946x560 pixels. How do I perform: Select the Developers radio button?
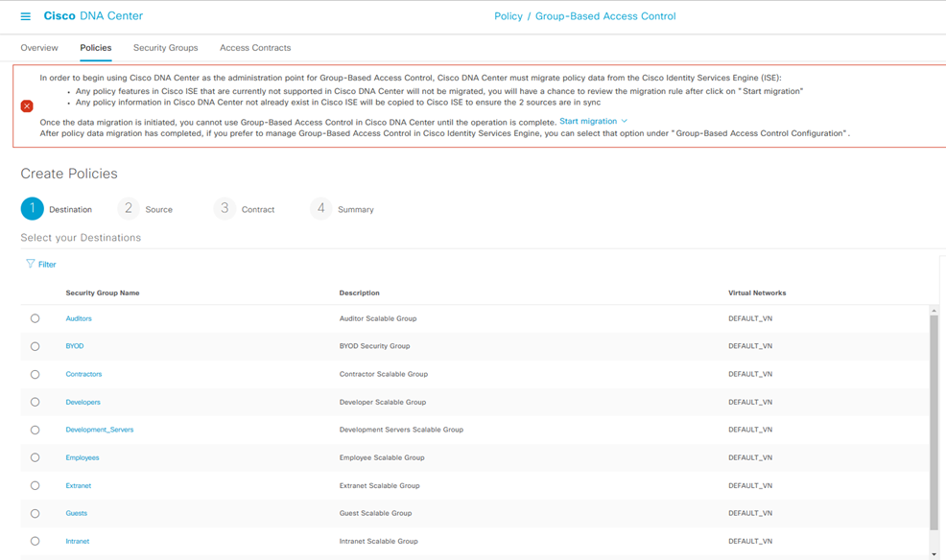coord(35,402)
